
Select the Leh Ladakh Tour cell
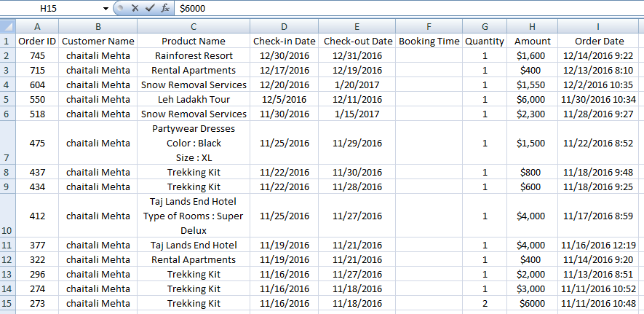coord(194,99)
